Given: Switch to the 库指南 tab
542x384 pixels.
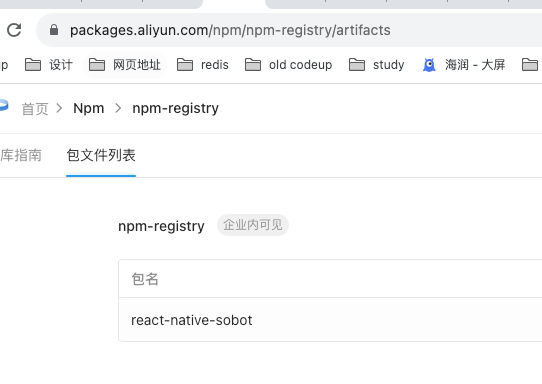Looking at the screenshot, I should pos(21,156).
